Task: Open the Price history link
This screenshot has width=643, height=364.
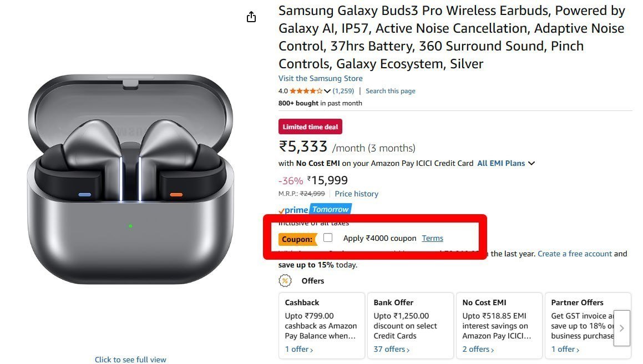Action: point(356,194)
